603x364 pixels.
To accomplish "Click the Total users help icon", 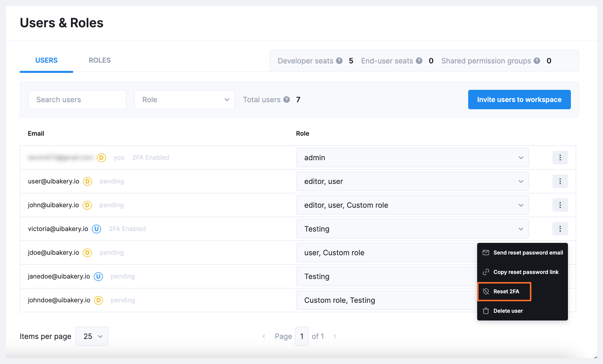I will tap(286, 99).
